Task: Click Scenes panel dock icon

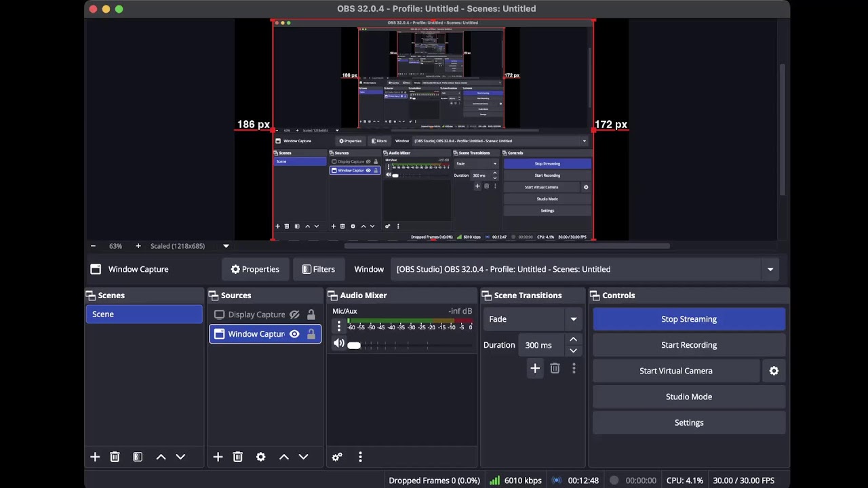Action: tap(90, 296)
